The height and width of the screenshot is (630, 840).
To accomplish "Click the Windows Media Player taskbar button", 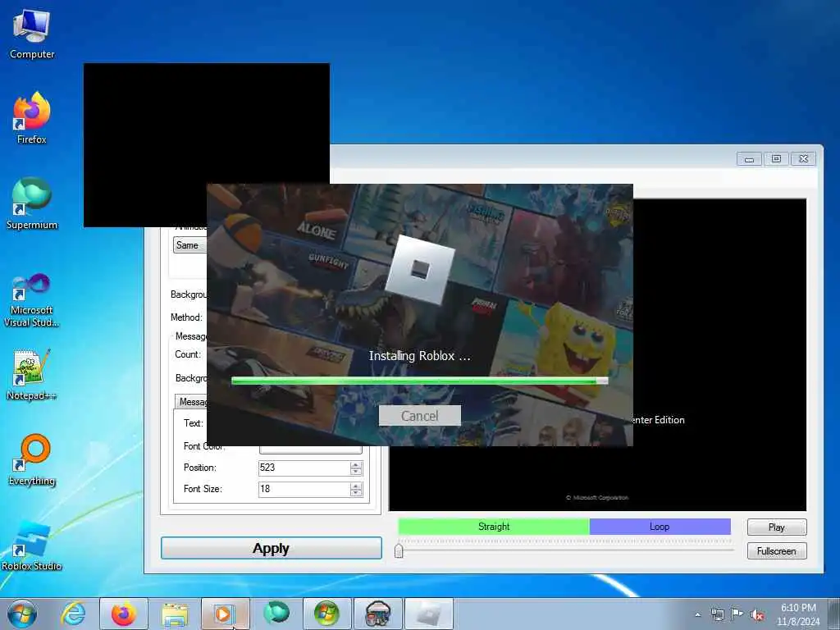I will (x=225, y=614).
